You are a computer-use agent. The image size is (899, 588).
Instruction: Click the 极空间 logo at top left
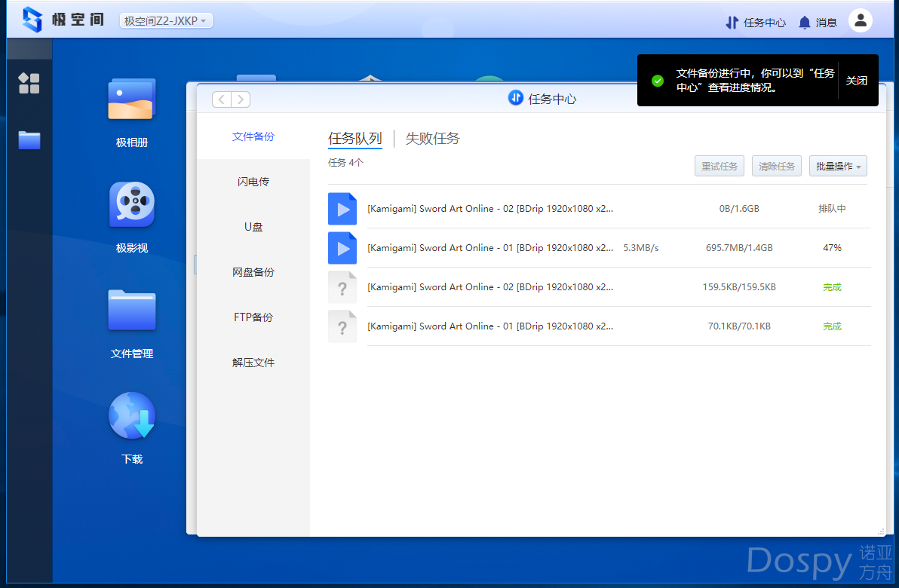[x=63, y=20]
